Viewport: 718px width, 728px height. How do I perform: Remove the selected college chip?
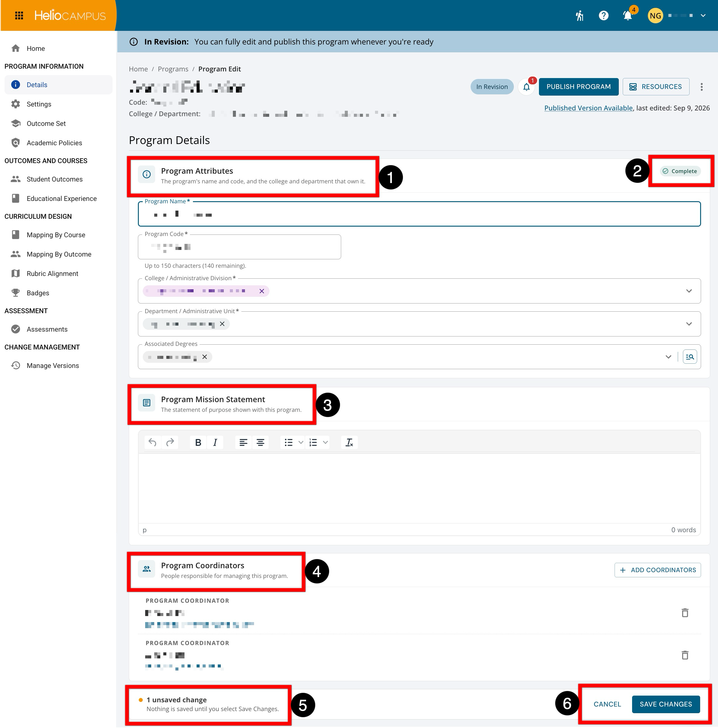[x=261, y=291]
